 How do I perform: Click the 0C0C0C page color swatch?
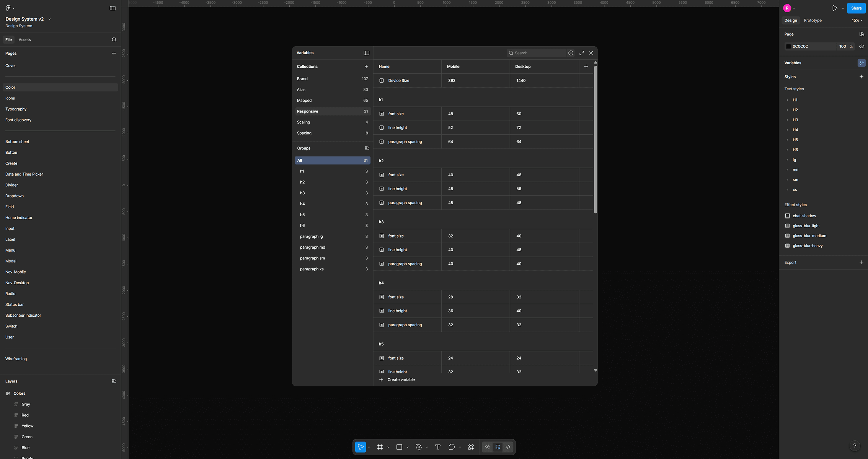788,46
